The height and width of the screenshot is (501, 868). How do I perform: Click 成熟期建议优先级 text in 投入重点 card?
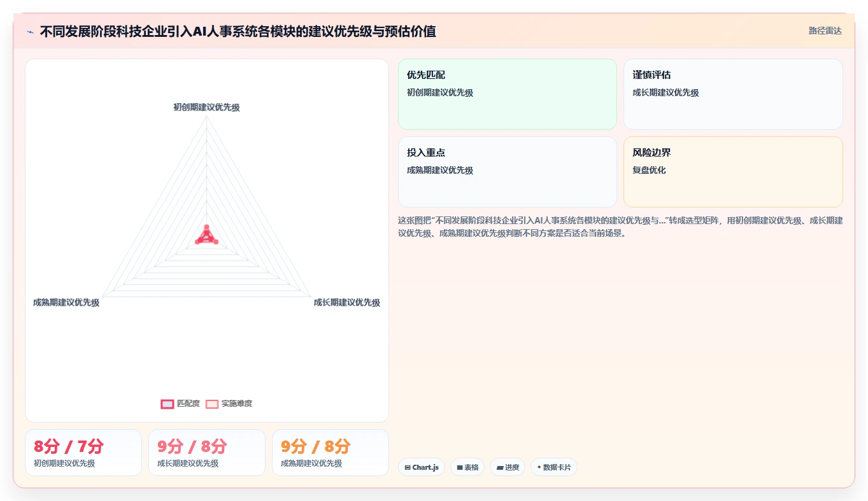tap(440, 171)
